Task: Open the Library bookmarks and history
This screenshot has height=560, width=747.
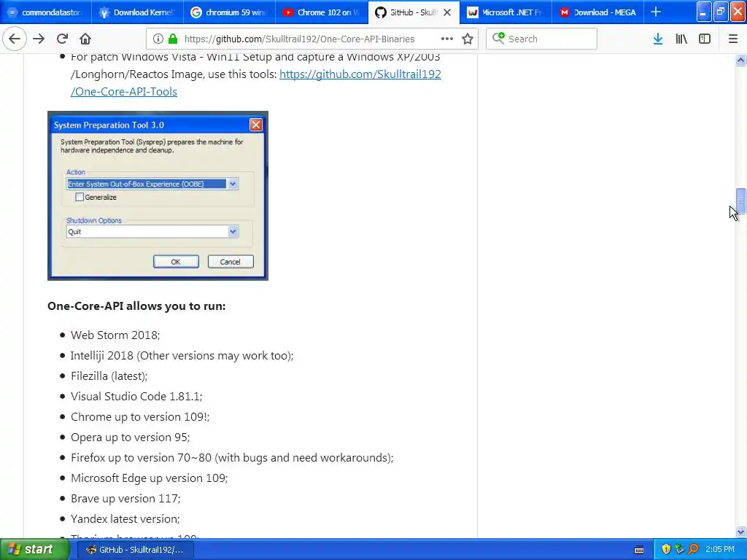Action: point(681,39)
